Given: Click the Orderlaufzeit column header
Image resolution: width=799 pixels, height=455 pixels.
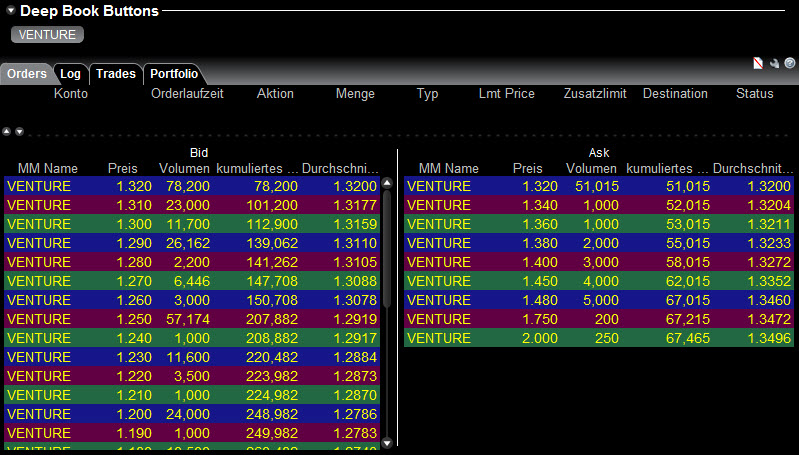Looking at the screenshot, I should [187, 94].
